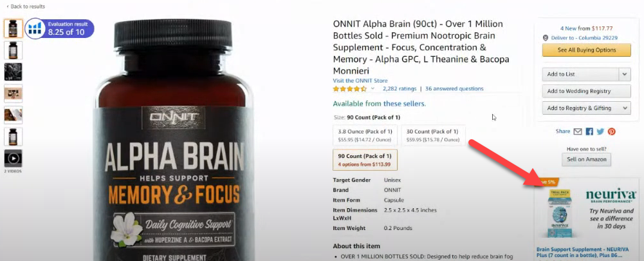
Task: Click See All Buying Options button
Action: tap(587, 50)
